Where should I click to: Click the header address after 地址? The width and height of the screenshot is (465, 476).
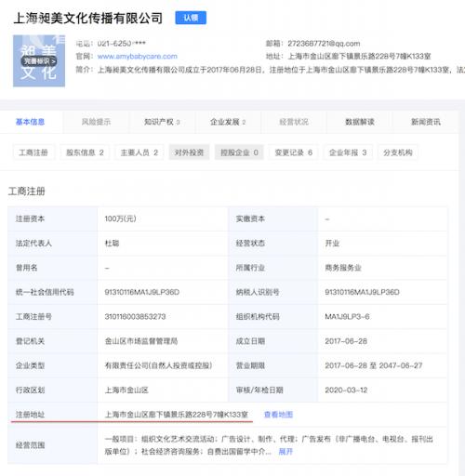(x=359, y=57)
